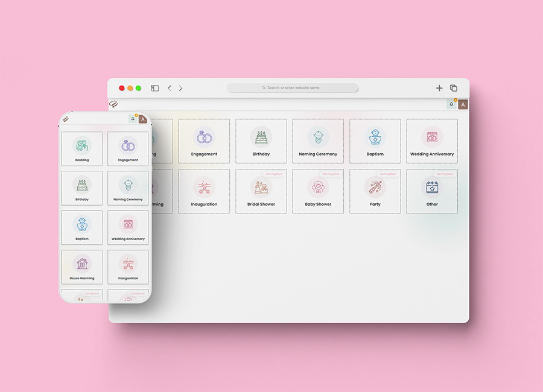Select the Party card in browser
543x392 pixels.
pyautogui.click(x=375, y=191)
